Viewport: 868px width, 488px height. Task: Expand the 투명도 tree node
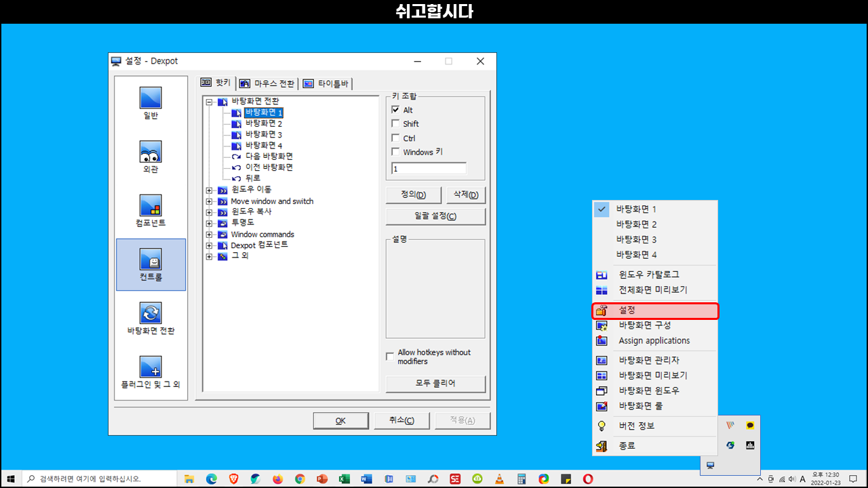click(209, 223)
